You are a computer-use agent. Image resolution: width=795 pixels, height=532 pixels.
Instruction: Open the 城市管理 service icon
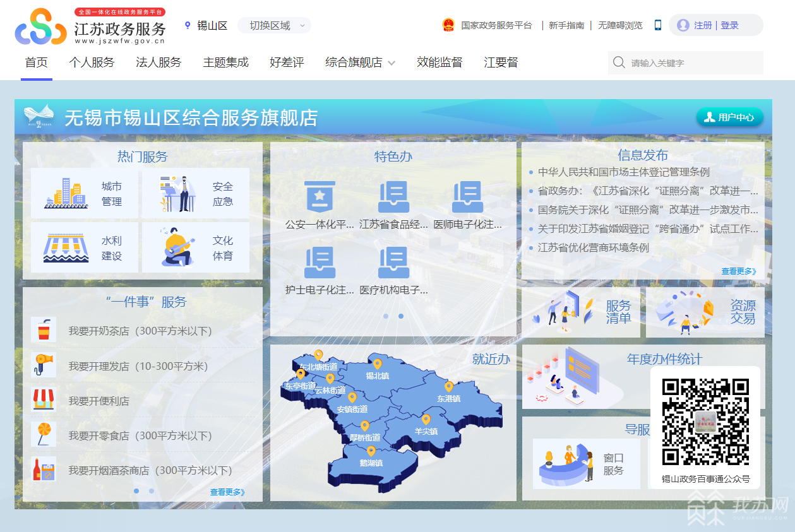coord(66,193)
